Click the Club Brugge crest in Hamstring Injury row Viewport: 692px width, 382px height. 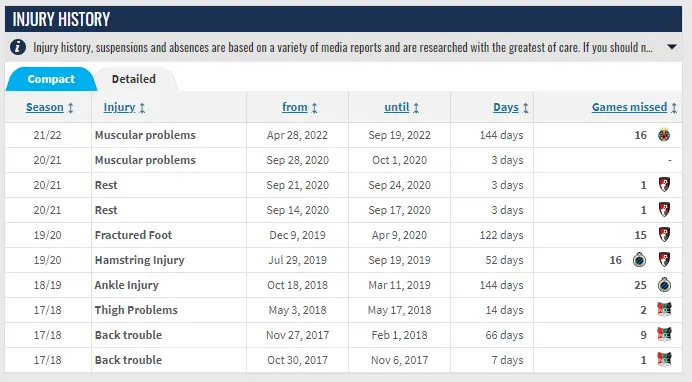click(639, 260)
